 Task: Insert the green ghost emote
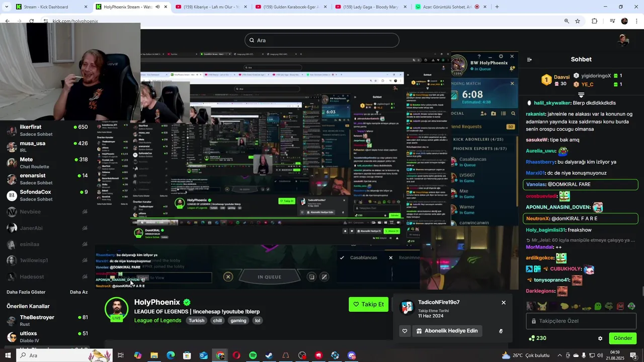[598, 306]
